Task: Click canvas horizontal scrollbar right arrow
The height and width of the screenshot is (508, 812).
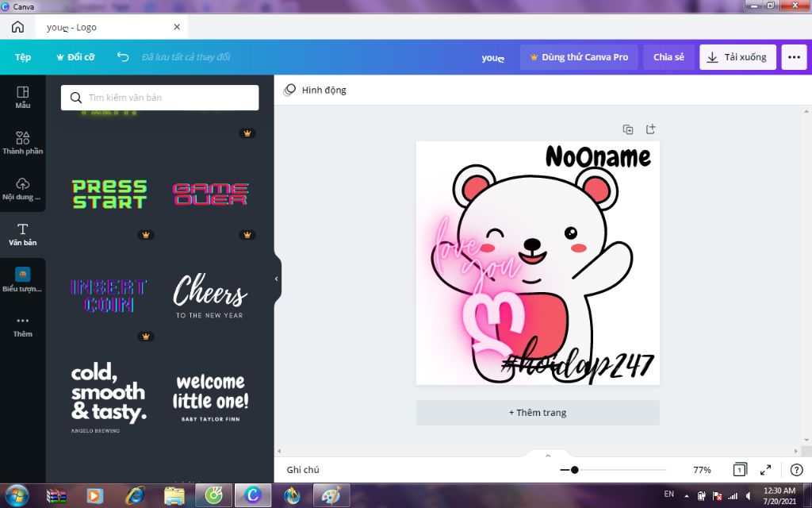Action: (796, 451)
